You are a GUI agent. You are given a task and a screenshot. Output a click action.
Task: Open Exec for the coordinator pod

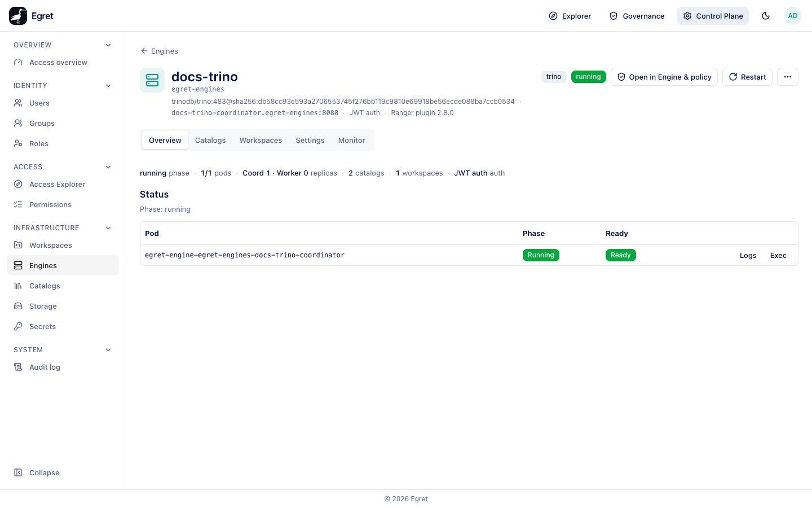(778, 256)
